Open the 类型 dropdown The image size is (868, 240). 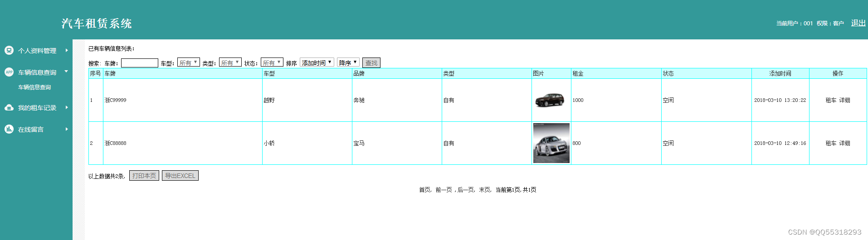click(230, 62)
